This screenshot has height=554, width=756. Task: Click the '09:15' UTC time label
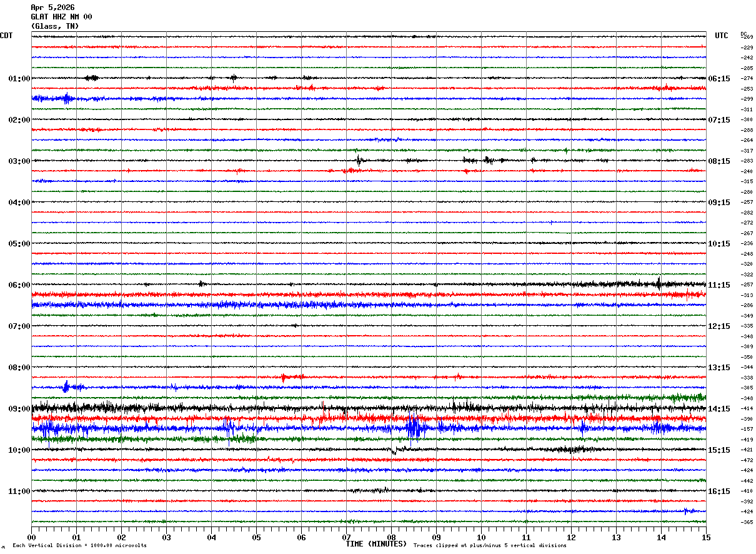[720, 203]
